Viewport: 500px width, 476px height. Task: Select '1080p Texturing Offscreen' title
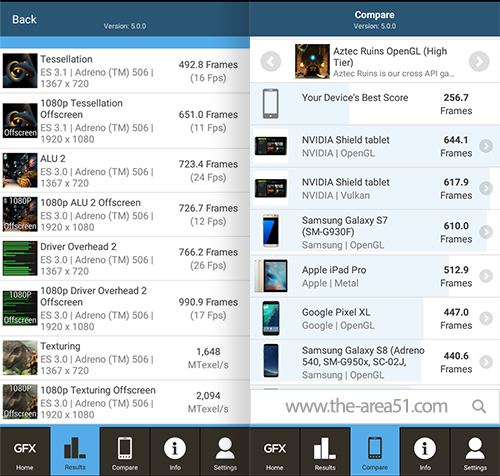[x=98, y=390]
